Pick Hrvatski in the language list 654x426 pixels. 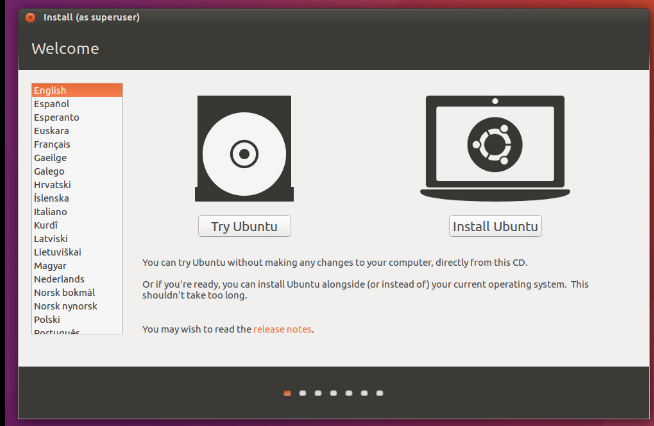(x=77, y=184)
